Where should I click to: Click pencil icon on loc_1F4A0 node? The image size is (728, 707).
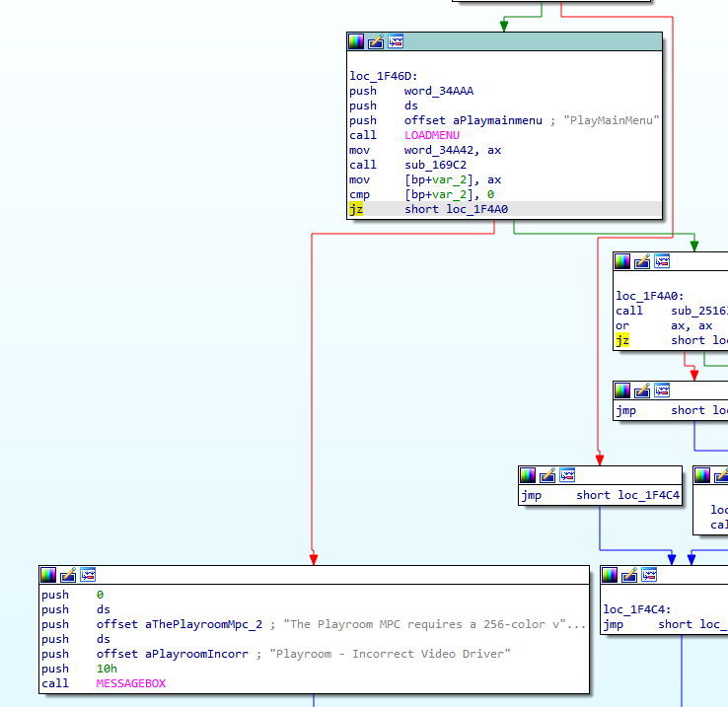642,262
